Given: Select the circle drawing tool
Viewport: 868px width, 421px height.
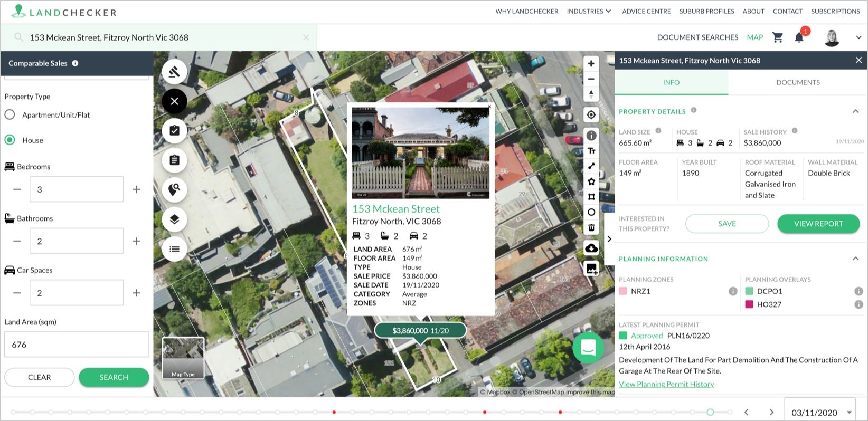Looking at the screenshot, I should click(591, 212).
